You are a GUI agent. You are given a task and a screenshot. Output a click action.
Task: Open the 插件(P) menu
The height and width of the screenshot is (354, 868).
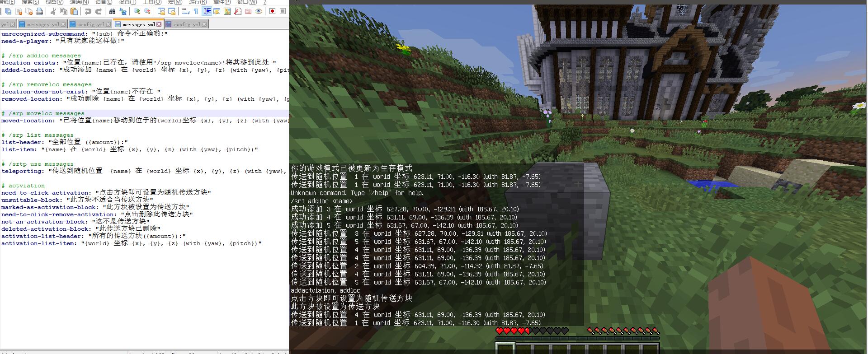tap(222, 2)
